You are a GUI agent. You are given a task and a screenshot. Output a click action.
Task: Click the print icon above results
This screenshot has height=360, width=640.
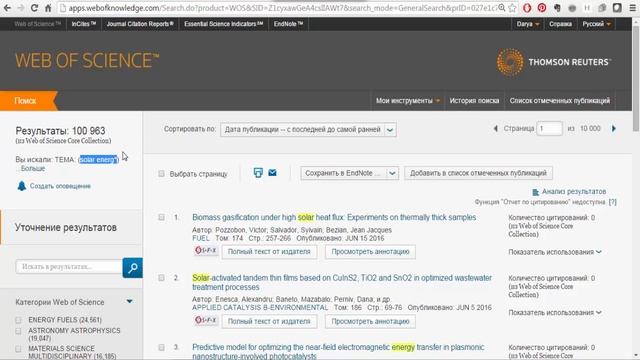tap(258, 173)
